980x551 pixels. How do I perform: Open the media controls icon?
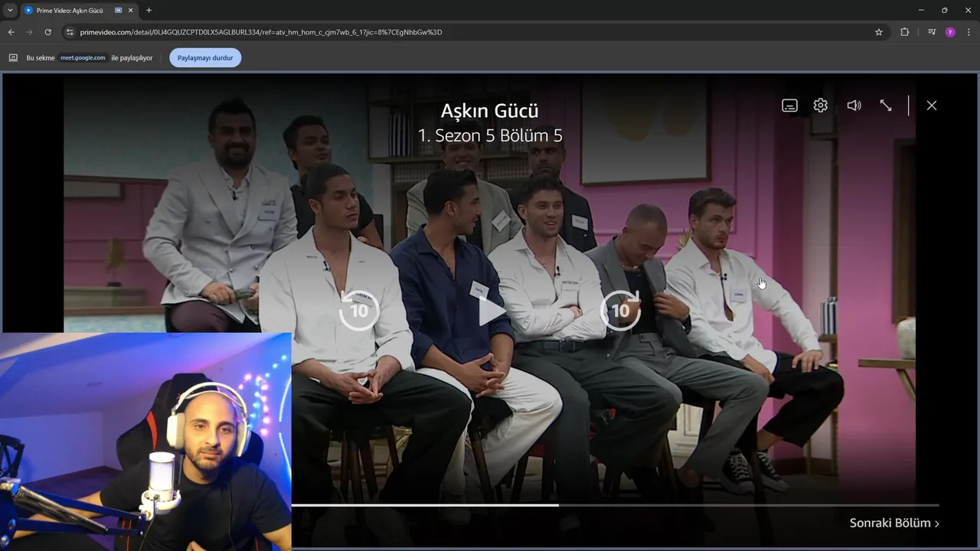(931, 32)
